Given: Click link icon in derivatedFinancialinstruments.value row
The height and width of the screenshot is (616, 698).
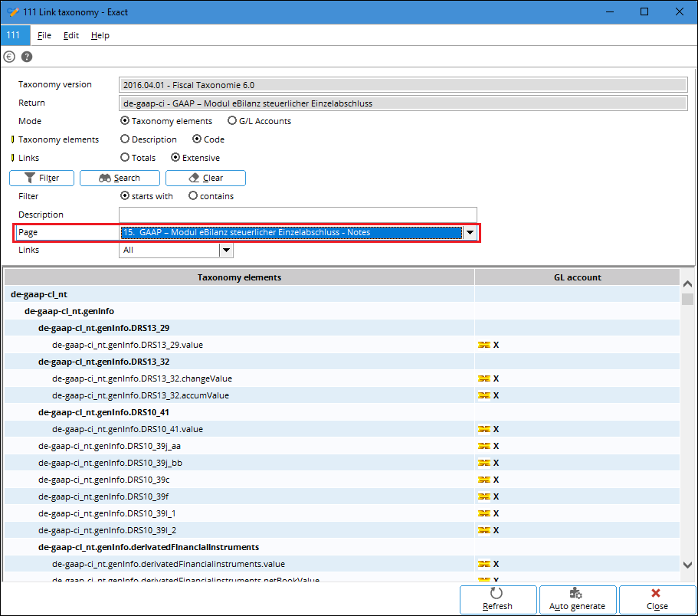Looking at the screenshot, I should click(x=484, y=565).
